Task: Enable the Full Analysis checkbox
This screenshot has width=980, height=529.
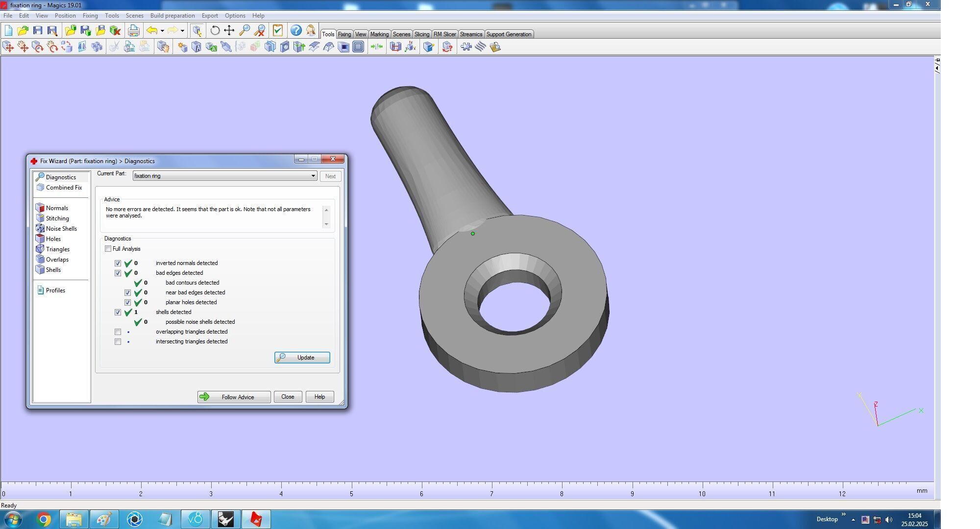Action: coord(108,249)
